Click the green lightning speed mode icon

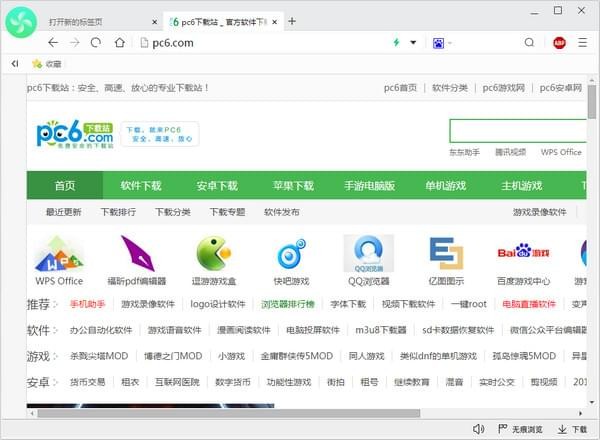(x=396, y=42)
